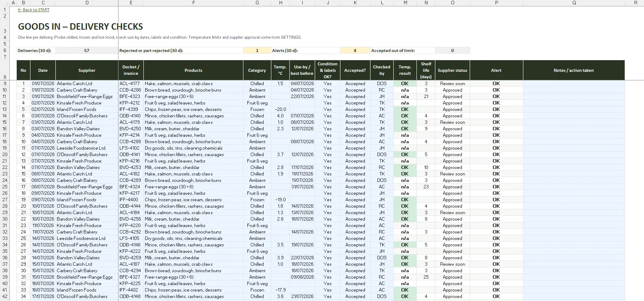The image size is (644, 301).
Task: Select docket cell CCB-4286
Action: pos(131,90)
